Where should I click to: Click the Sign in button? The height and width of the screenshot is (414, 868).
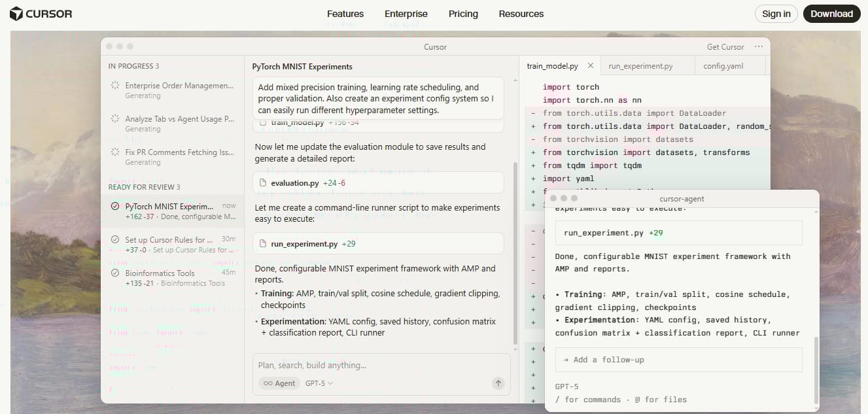coord(776,13)
